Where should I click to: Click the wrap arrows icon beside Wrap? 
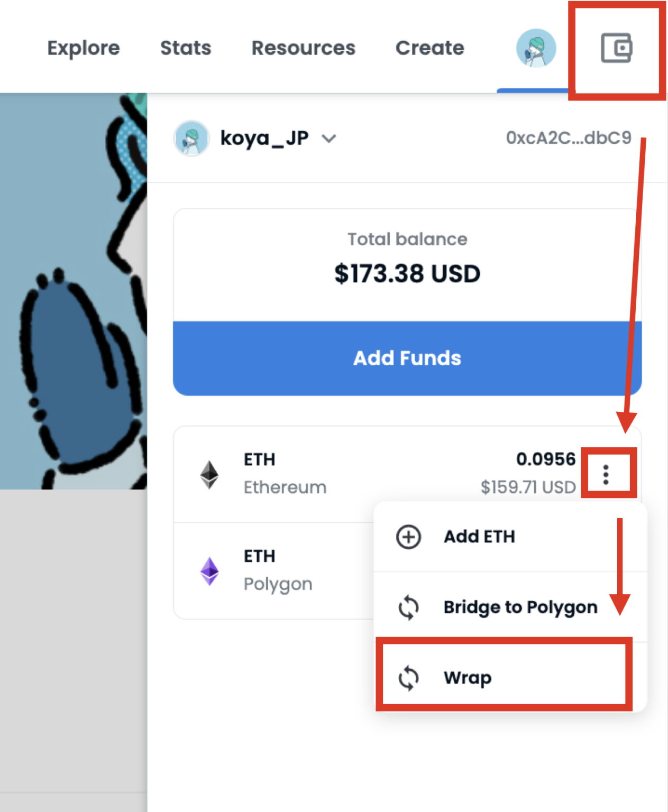point(408,677)
